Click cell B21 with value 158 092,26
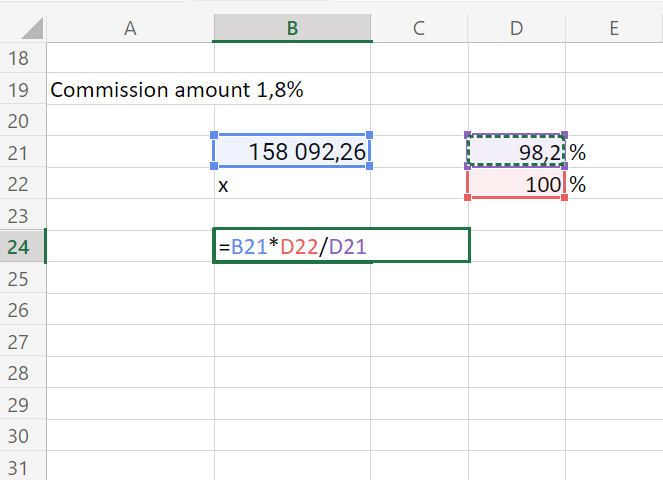The width and height of the screenshot is (663, 480). pyautogui.click(x=292, y=151)
